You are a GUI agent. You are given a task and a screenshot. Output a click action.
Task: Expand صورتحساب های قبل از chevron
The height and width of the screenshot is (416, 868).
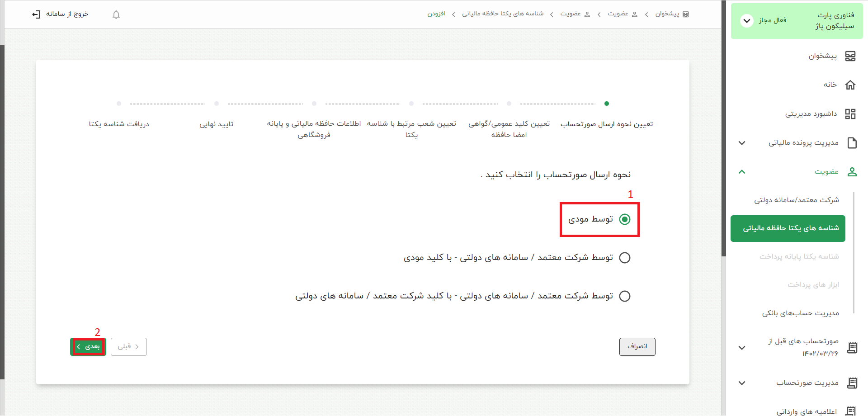coord(742,348)
